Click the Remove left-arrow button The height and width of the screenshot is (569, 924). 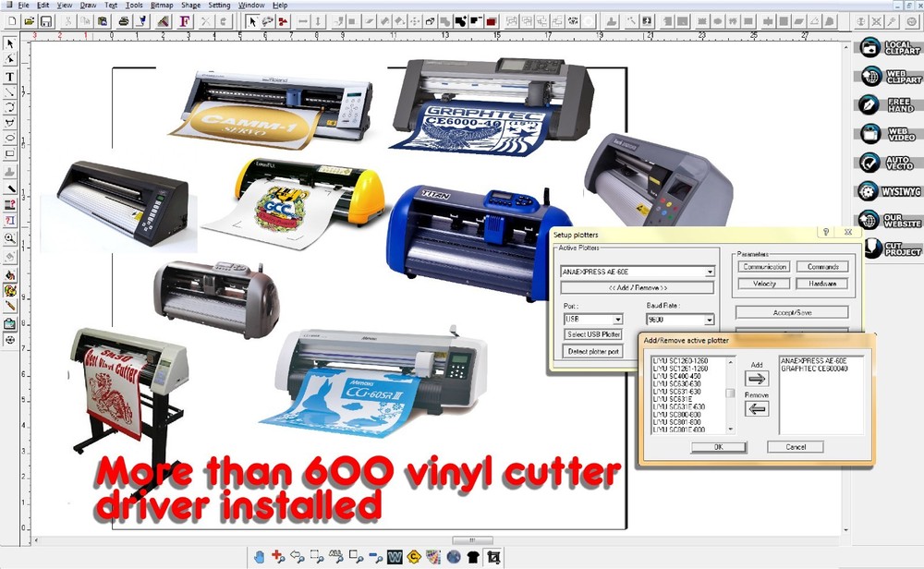pyautogui.click(x=757, y=408)
